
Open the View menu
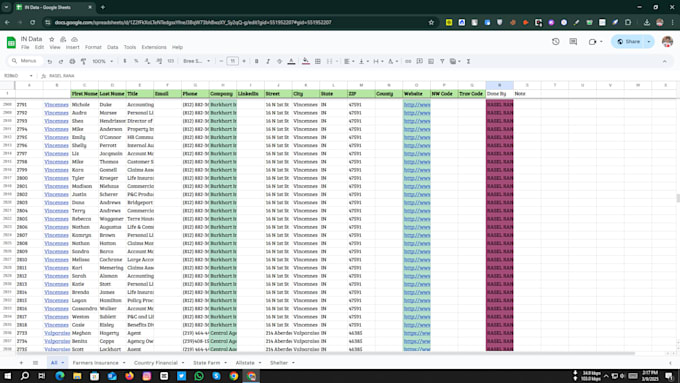pyautogui.click(x=55, y=47)
